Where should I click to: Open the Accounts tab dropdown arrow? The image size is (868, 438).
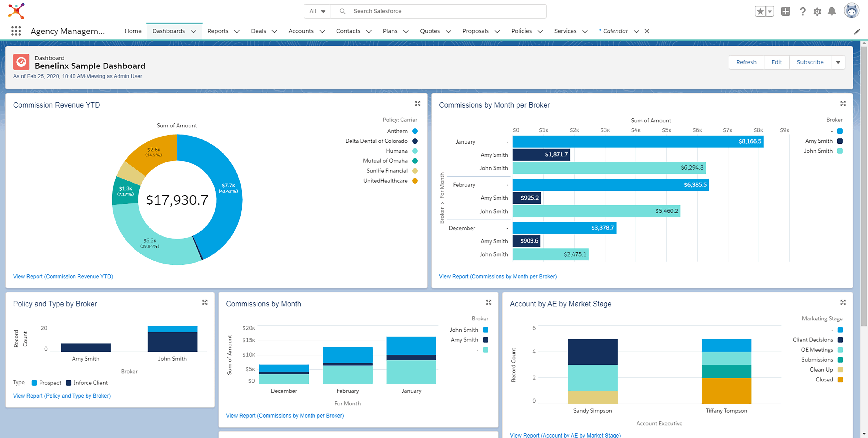[x=323, y=31]
